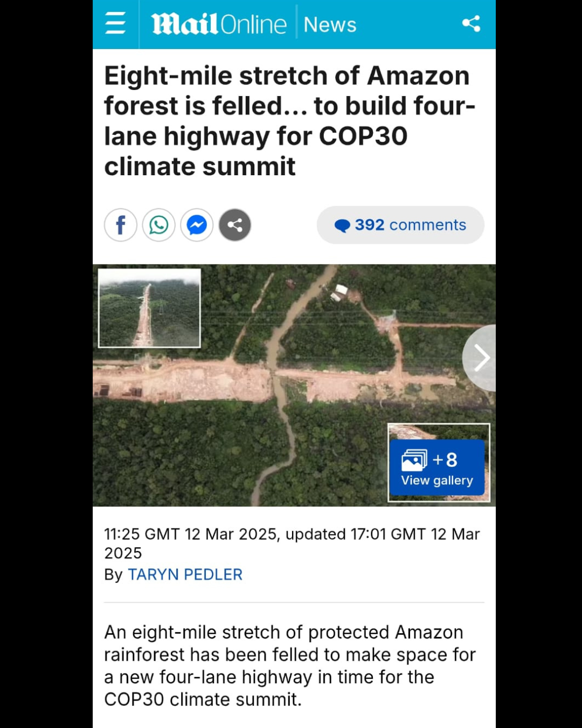Click the gallery pictures icon
582x728 pixels.
pyautogui.click(x=413, y=460)
